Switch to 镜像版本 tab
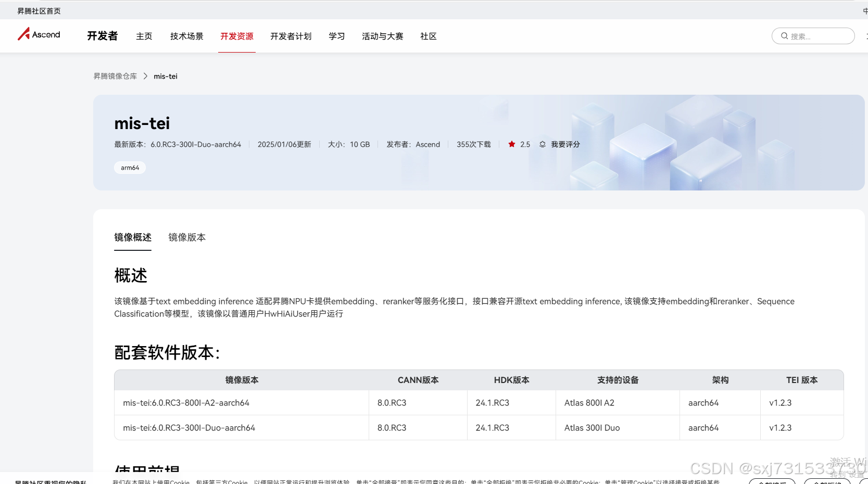 point(187,237)
